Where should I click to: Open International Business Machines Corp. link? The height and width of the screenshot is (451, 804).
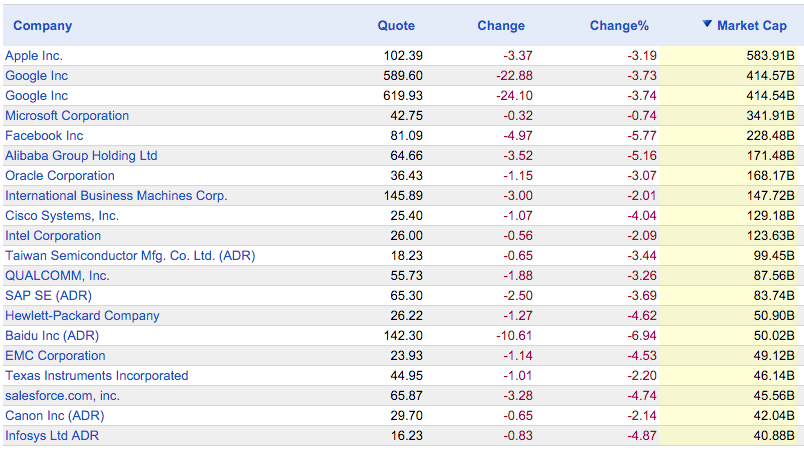coord(116,196)
